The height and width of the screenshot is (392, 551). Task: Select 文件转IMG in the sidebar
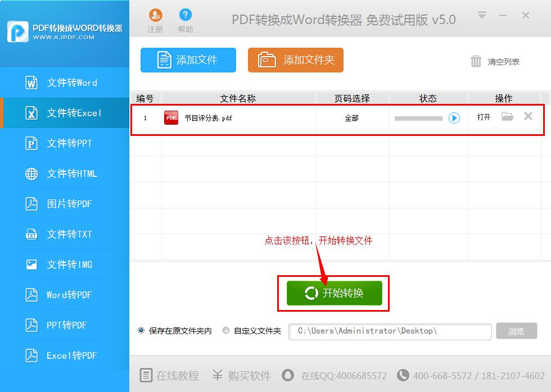[65, 265]
